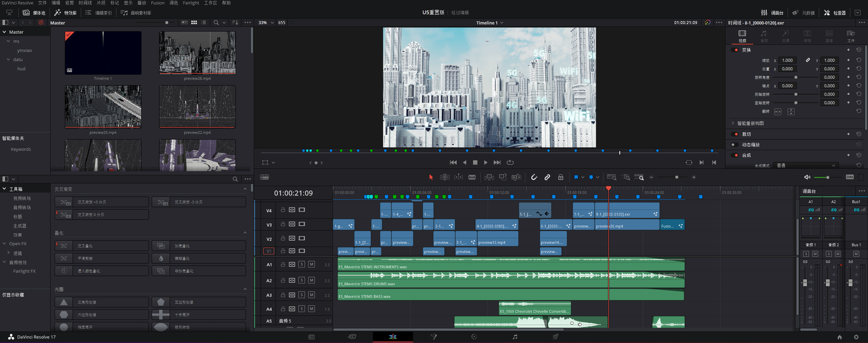Toggle the 合成 section enable switch

click(736, 155)
